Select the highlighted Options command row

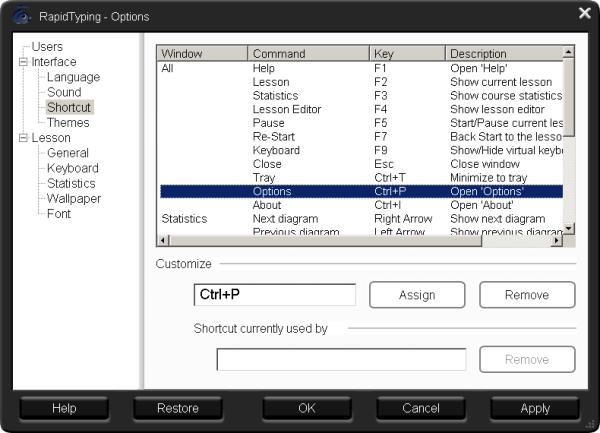pos(361,191)
